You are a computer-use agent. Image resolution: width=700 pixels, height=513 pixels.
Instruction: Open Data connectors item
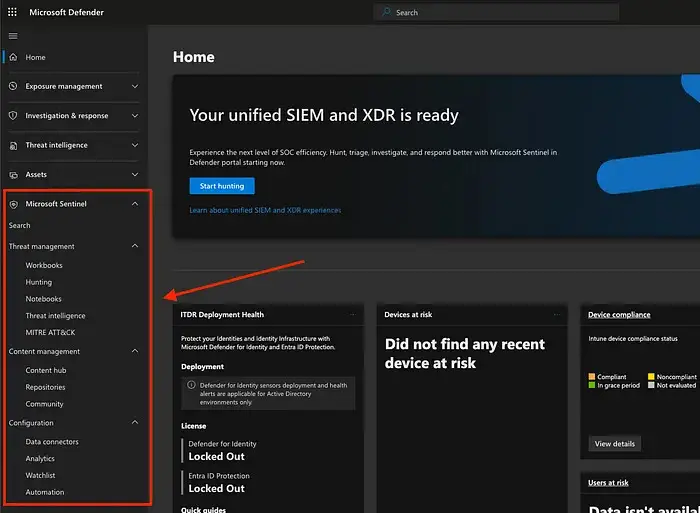(x=52, y=442)
